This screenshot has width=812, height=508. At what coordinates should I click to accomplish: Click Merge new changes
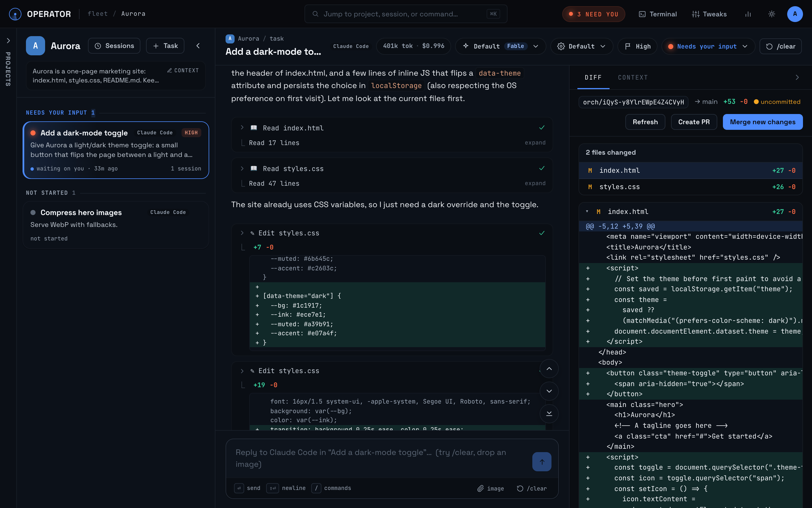[x=762, y=122]
